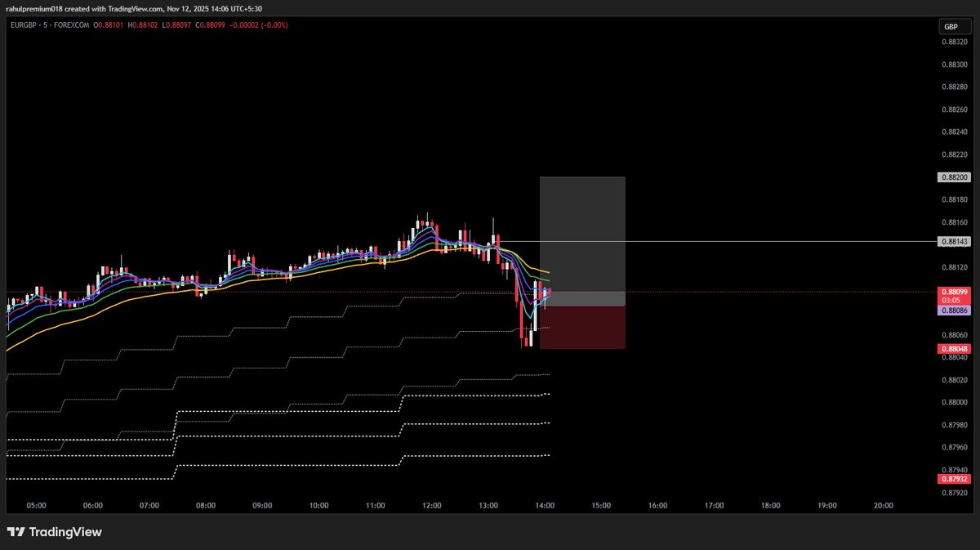Screen dimensions: 980x550
Task: Click the 12:00 time axis label
Action: (432, 506)
